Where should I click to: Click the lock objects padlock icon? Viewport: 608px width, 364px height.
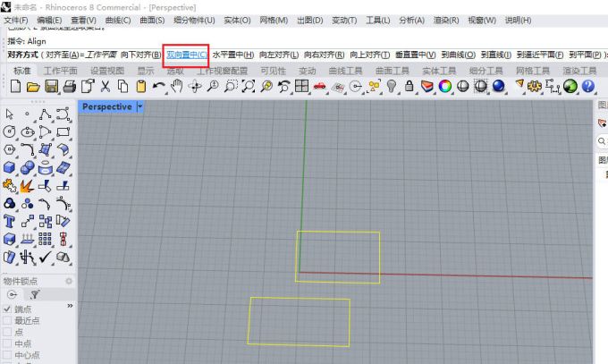point(409,86)
